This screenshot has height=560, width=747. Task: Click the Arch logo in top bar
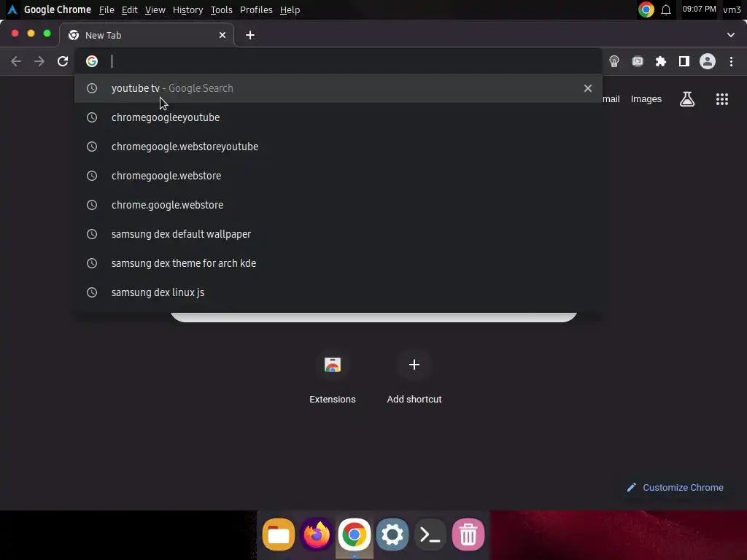[12, 9]
